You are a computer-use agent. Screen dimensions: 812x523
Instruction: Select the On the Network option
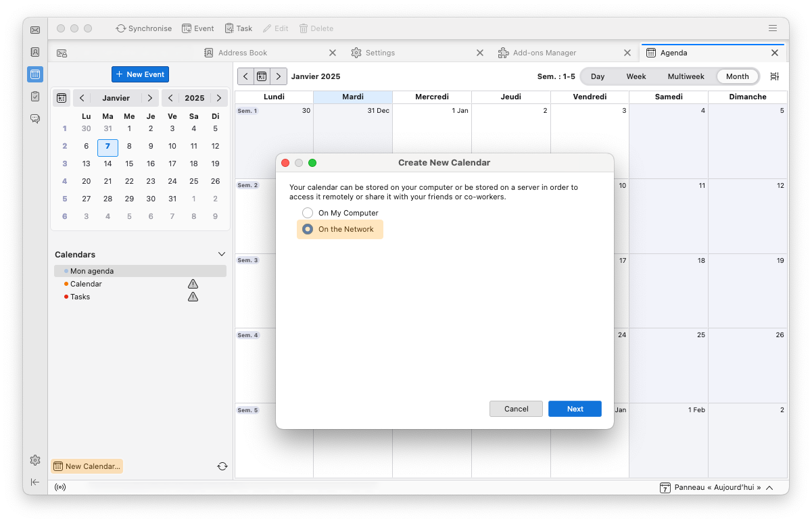pos(308,229)
